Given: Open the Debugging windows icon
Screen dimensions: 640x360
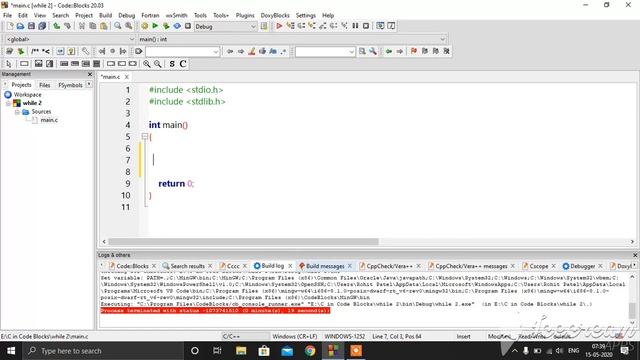Looking at the screenshot, I should [380, 26].
